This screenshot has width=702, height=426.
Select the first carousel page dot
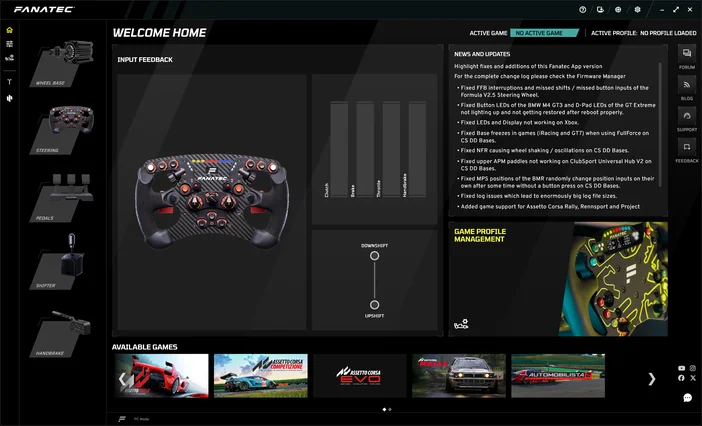384,409
